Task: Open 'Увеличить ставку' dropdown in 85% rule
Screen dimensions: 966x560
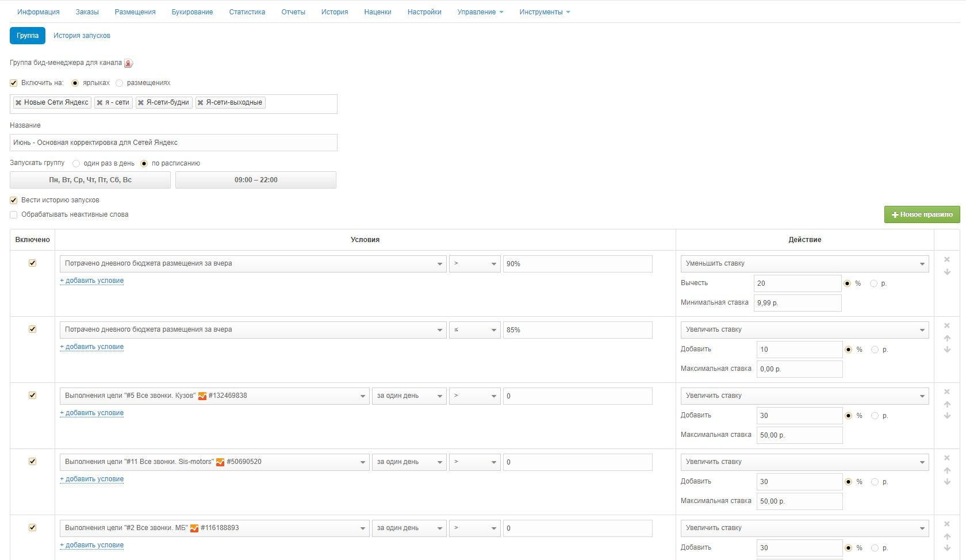Action: point(804,330)
